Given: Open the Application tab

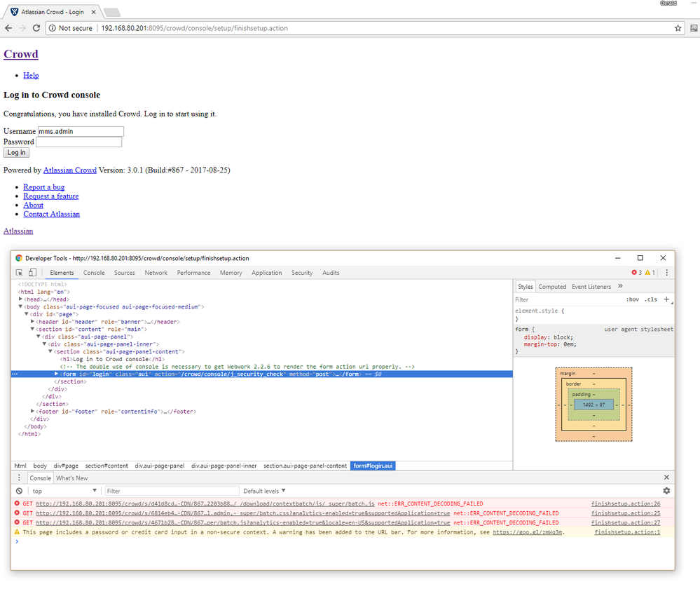Looking at the screenshot, I should click(x=266, y=273).
